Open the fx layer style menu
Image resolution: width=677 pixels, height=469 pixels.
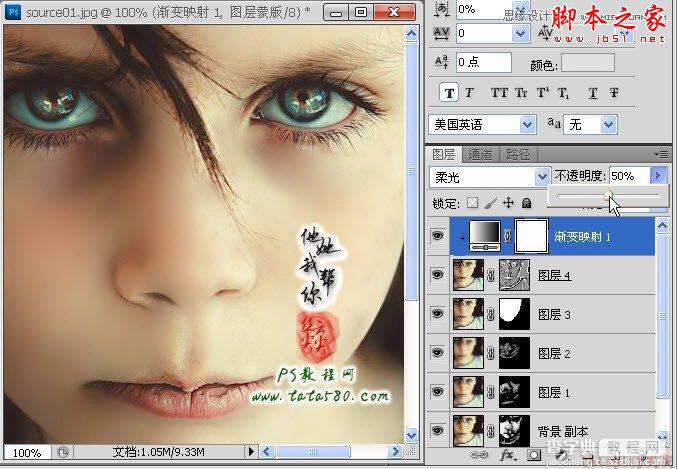click(x=507, y=455)
